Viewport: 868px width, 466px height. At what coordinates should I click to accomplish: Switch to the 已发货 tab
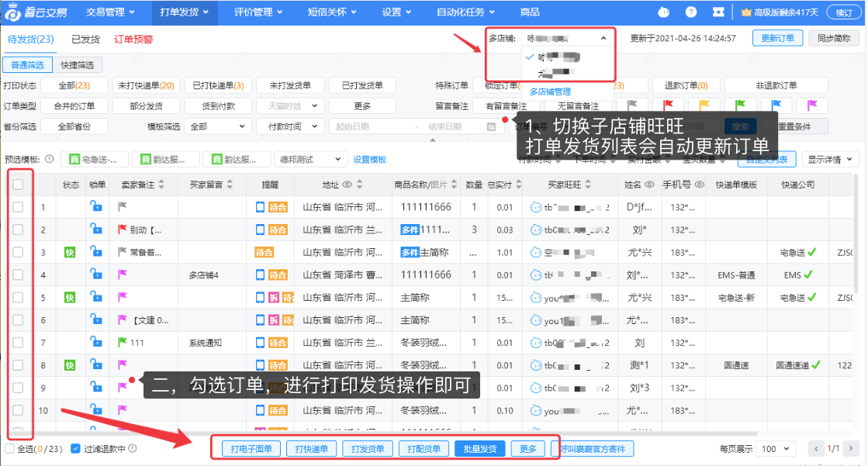pyautogui.click(x=86, y=39)
